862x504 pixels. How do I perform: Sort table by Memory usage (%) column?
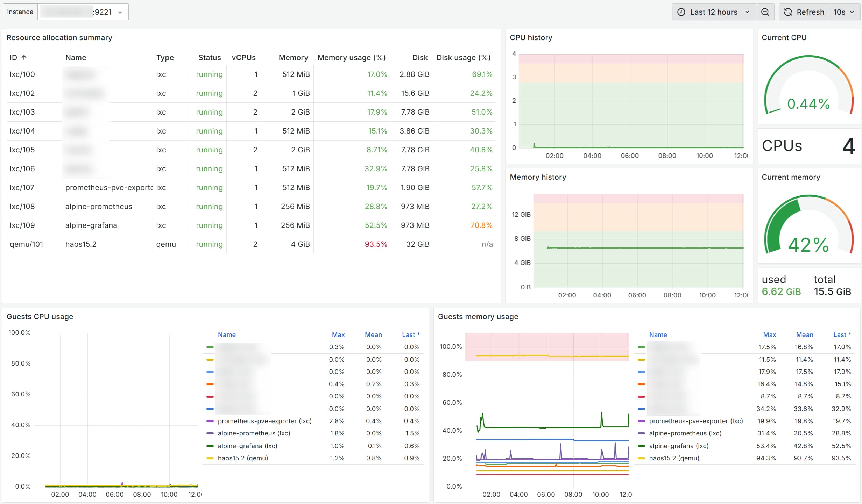351,58
